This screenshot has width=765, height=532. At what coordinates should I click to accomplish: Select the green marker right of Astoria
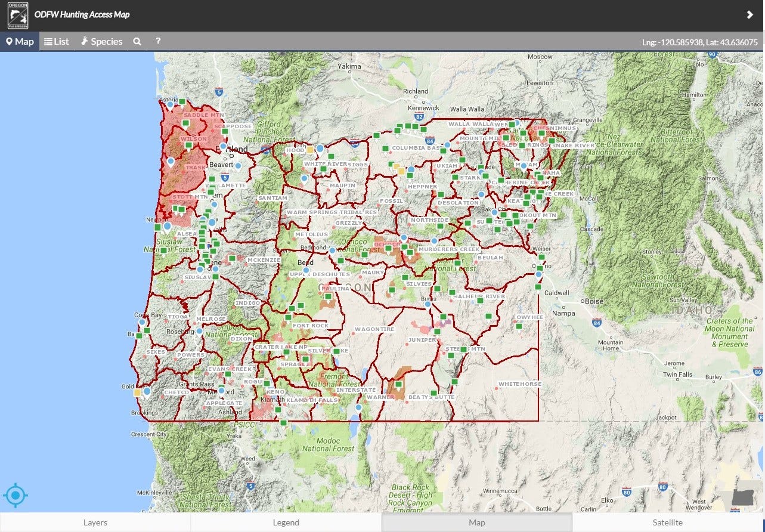coord(182,101)
